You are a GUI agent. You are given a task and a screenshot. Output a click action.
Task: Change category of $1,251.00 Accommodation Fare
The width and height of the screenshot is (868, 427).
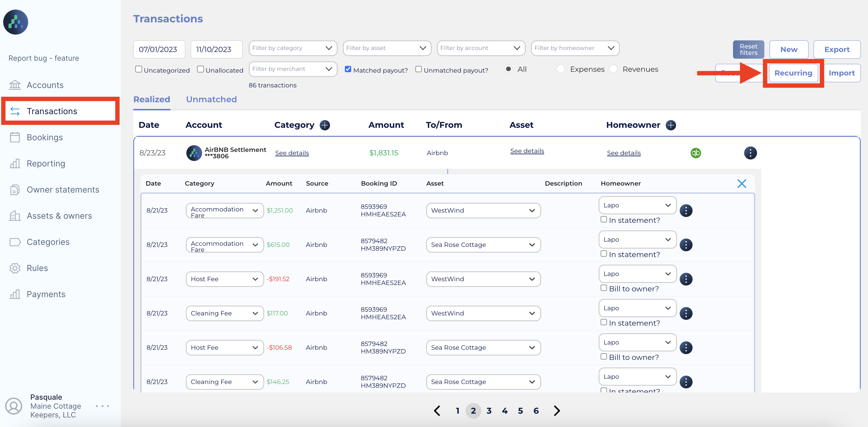(225, 211)
